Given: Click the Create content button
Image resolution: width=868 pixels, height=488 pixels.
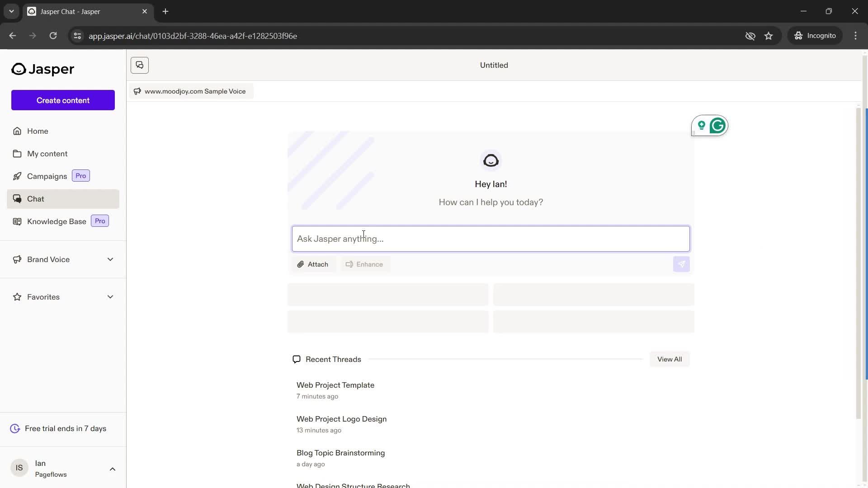Looking at the screenshot, I should coord(62,99).
